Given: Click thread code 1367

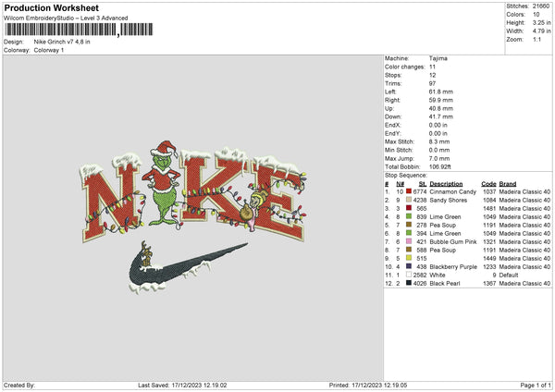Looking at the screenshot, I should click(489, 284).
